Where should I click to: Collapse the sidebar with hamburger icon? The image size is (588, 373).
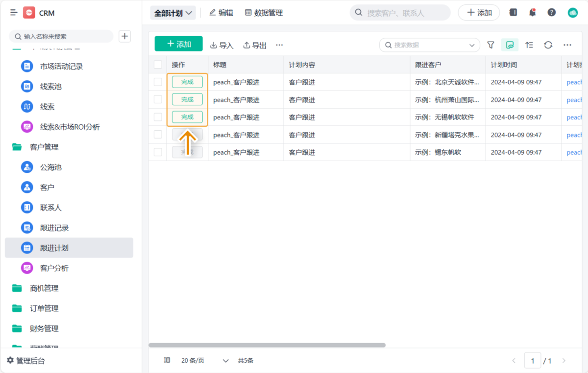point(13,13)
